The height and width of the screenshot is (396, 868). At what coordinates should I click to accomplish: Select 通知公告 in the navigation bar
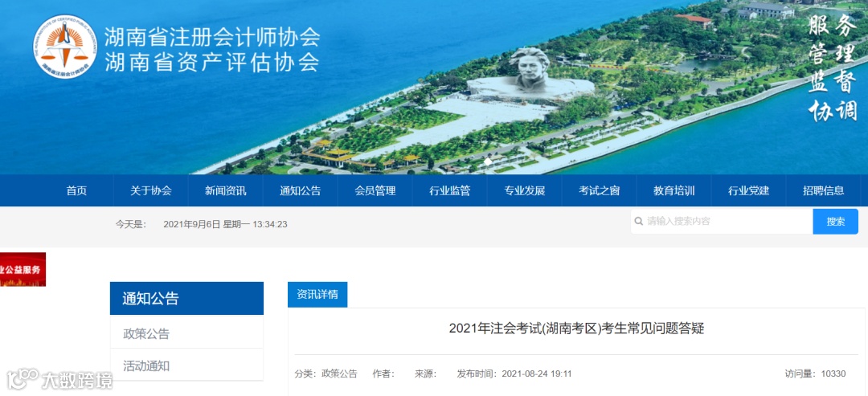click(x=300, y=191)
